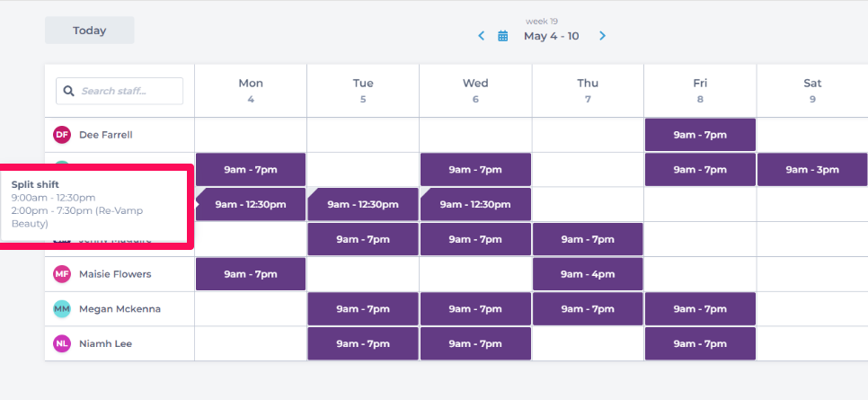Click the Today button
The width and height of the screenshot is (868, 400).
tap(90, 31)
